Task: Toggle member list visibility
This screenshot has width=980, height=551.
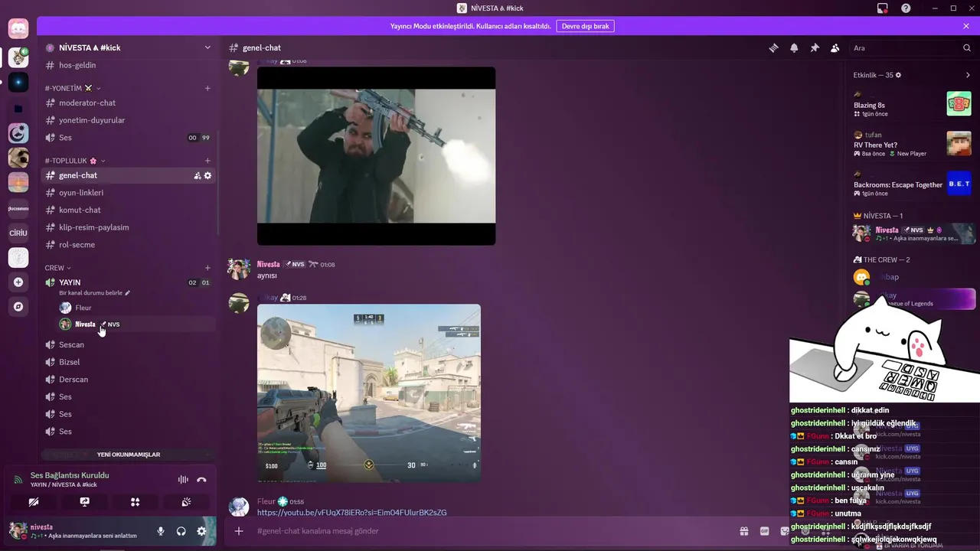Action: [835, 47]
